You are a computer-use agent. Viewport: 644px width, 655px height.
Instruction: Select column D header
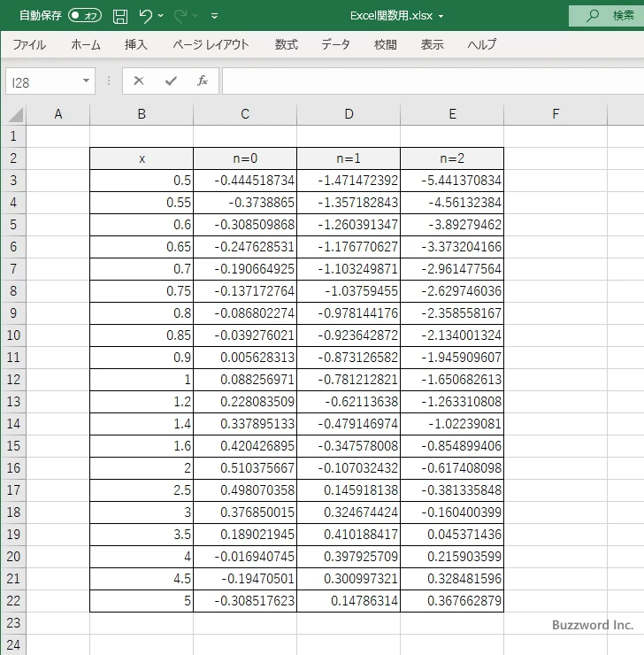pyautogui.click(x=349, y=114)
